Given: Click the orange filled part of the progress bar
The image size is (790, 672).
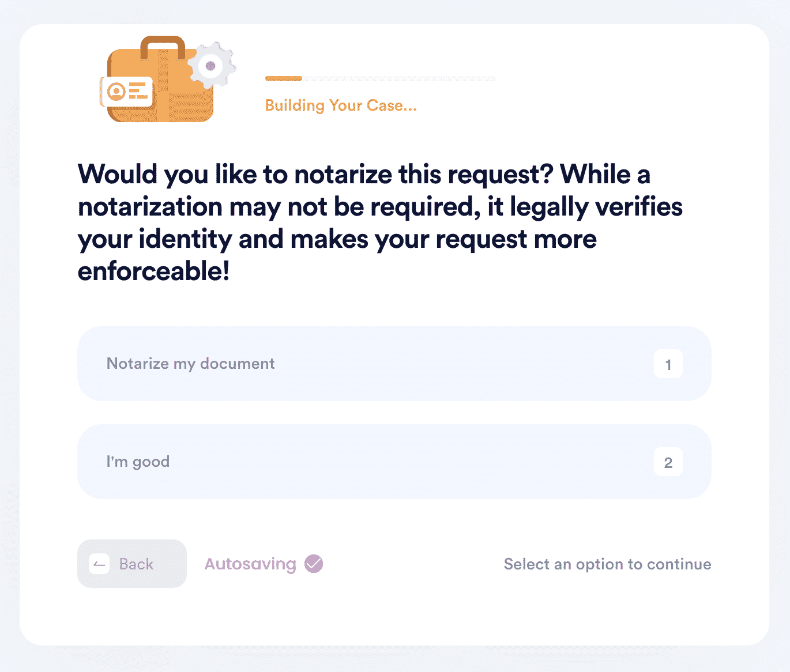Looking at the screenshot, I should [x=284, y=78].
